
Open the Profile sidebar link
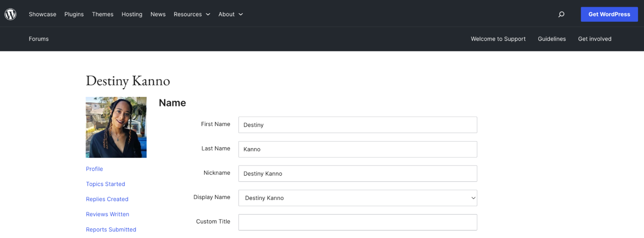94,169
